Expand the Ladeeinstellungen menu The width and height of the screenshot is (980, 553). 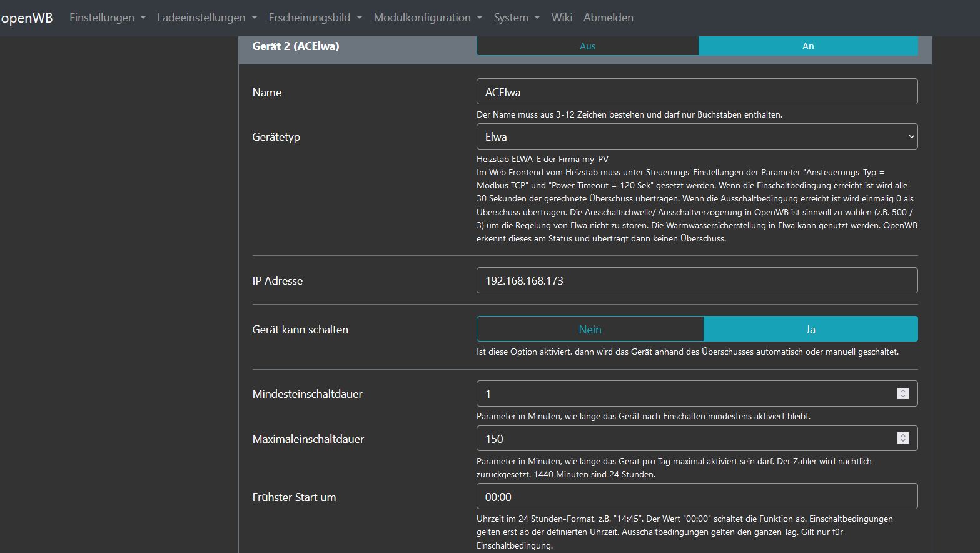206,18
